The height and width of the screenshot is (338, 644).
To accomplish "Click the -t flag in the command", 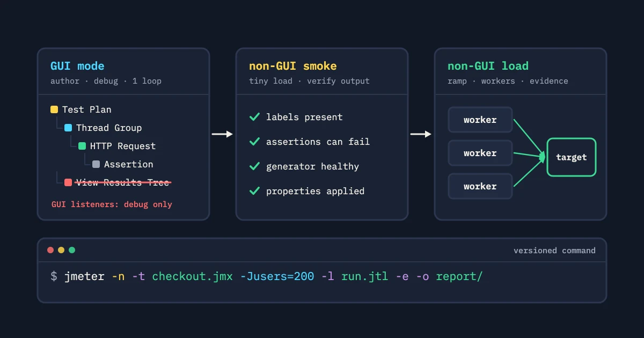I will click(138, 276).
